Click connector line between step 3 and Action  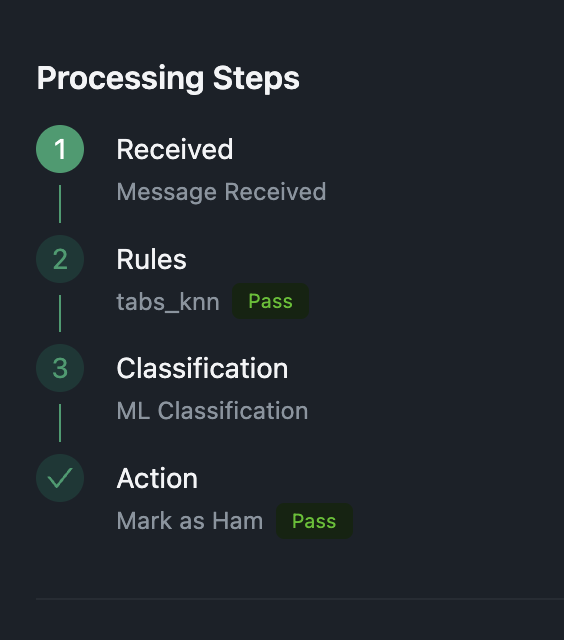point(60,423)
